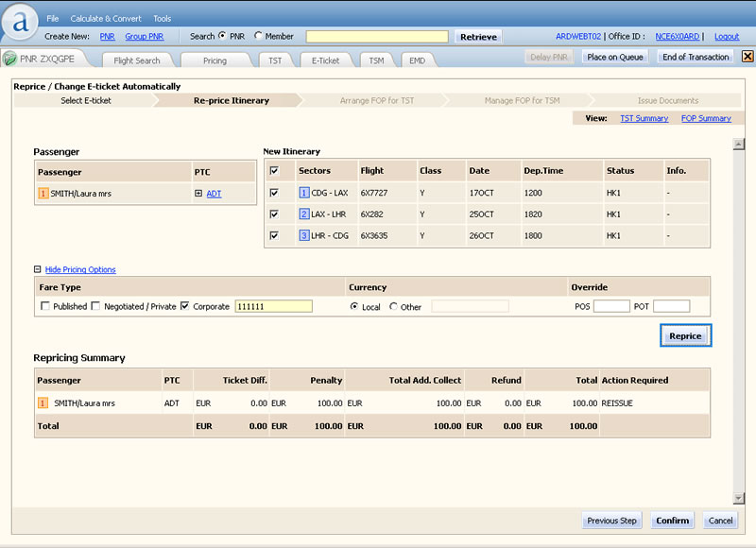756x548 pixels.
Task: Open the Calculate & Convert menu
Action: pos(106,19)
